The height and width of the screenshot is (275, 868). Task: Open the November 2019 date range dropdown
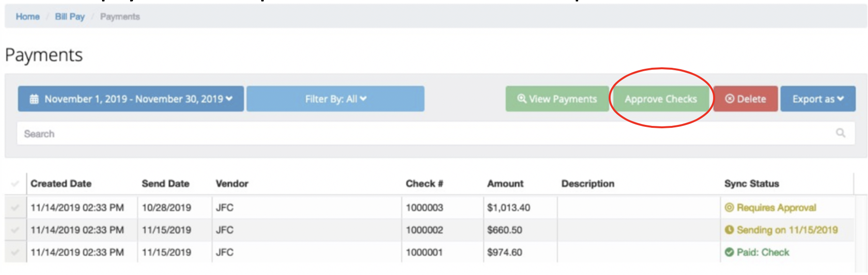[x=131, y=99]
